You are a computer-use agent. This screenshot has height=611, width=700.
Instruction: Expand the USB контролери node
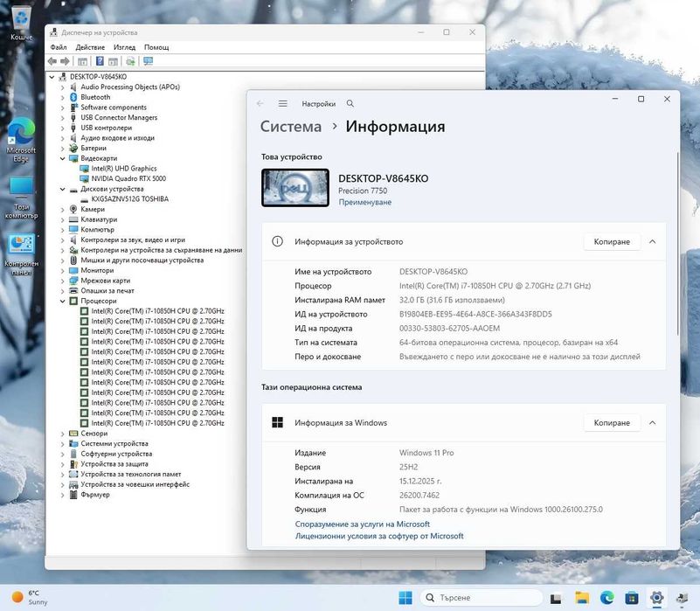pos(63,128)
